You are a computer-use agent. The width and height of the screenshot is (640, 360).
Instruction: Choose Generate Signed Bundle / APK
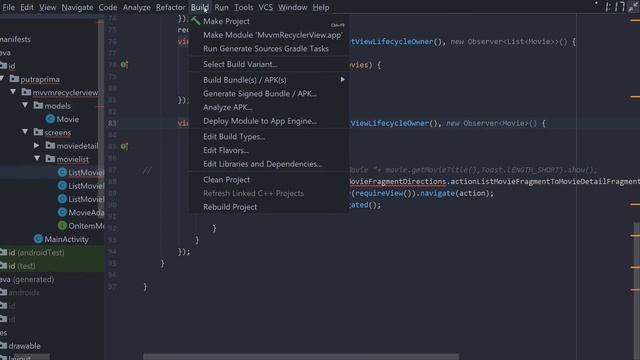(269, 93)
